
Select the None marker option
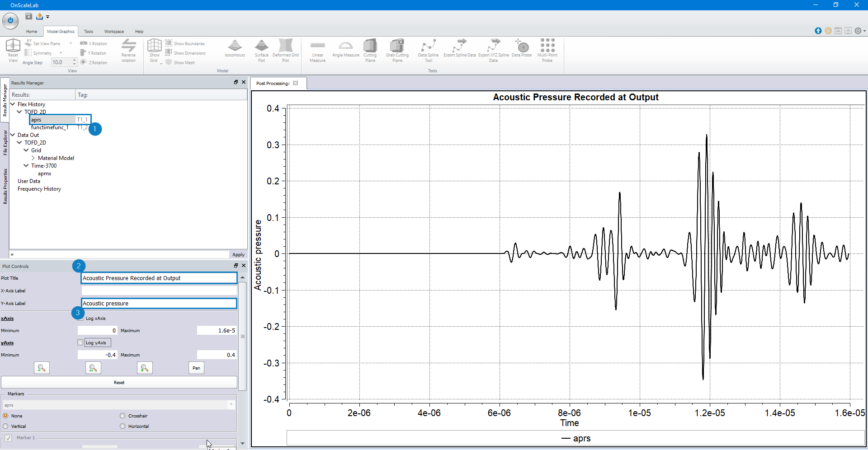tap(5, 416)
